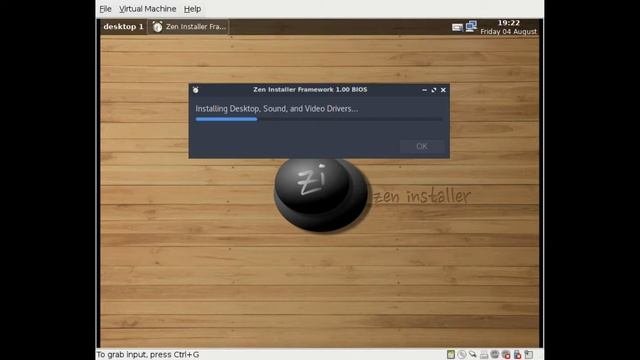640x360 pixels.
Task: Minimize the Zen Installer Framework dialog
Action: (424, 90)
